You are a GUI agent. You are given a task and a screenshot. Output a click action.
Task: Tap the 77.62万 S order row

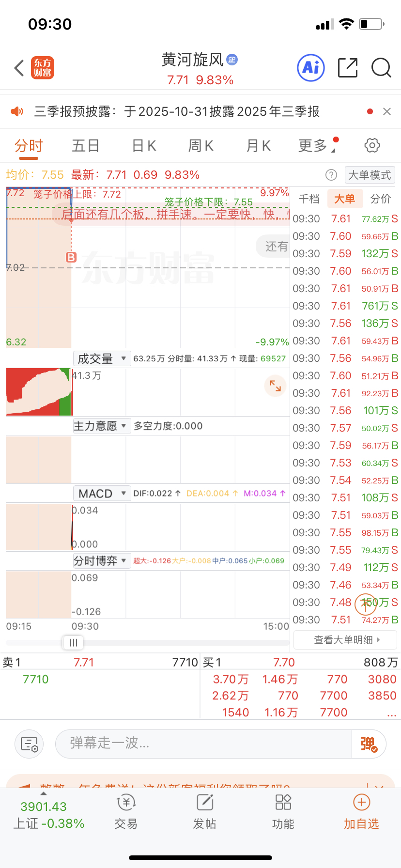pyautogui.click(x=345, y=219)
